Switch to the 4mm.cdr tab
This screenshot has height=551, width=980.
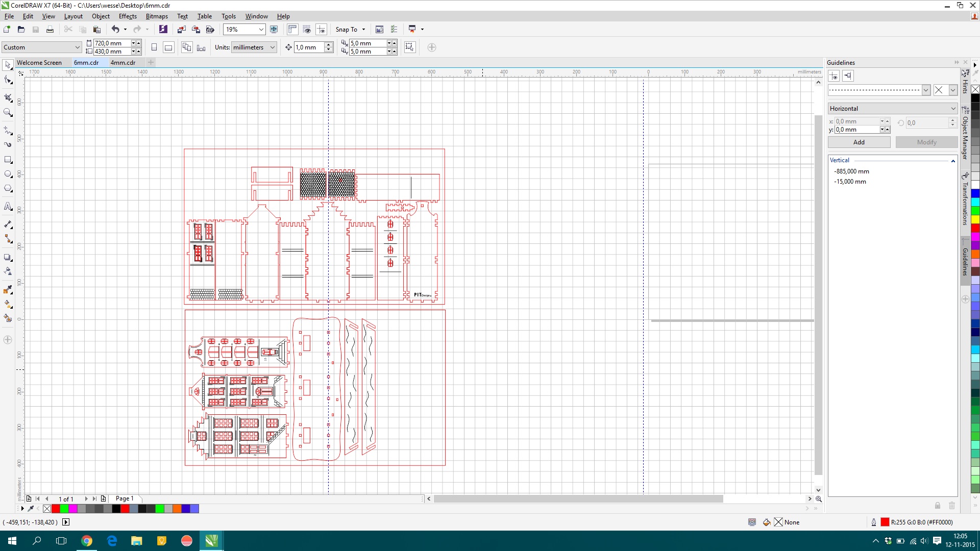coord(122,62)
